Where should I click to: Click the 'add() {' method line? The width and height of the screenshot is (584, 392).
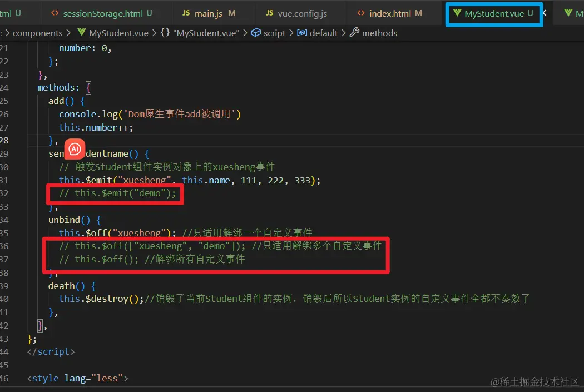(67, 101)
